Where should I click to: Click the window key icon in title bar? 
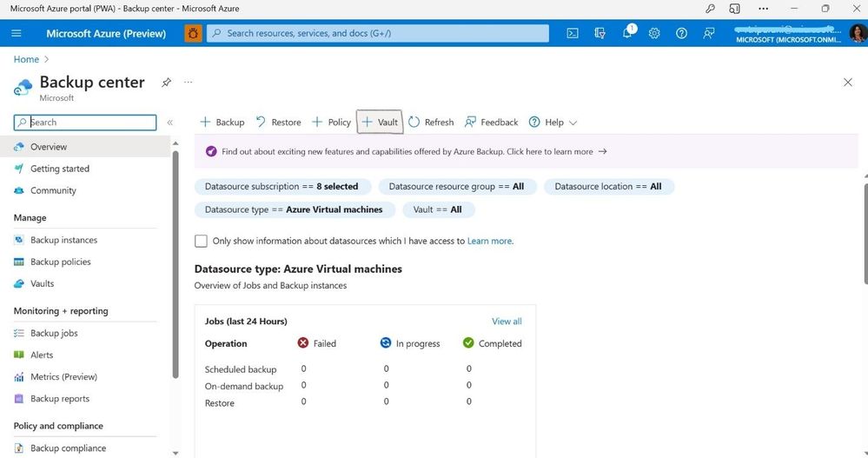click(x=710, y=9)
